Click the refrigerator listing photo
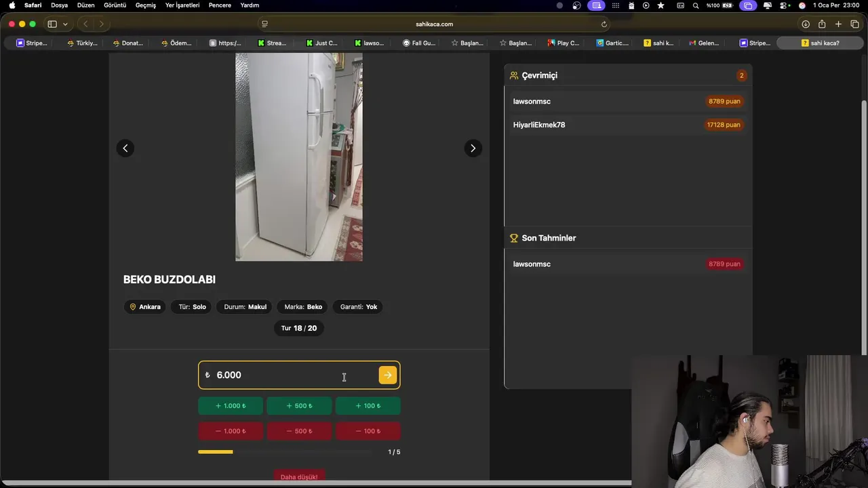The image size is (868, 488). [299, 157]
